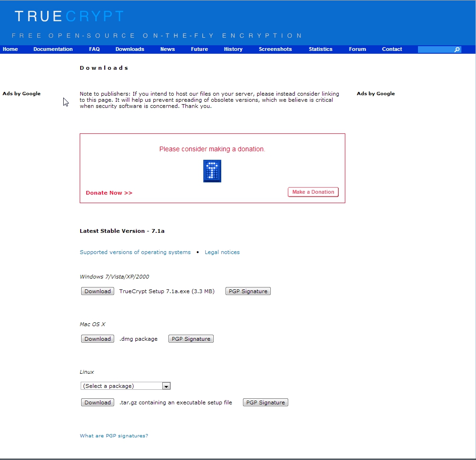The image size is (476, 460).
Task: Download TrueCrypt Setup 7.1a.exe for Windows
Action: pos(97,291)
